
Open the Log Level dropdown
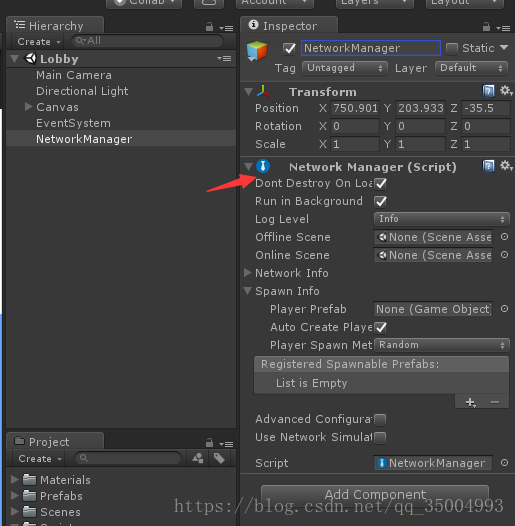[x=442, y=219]
